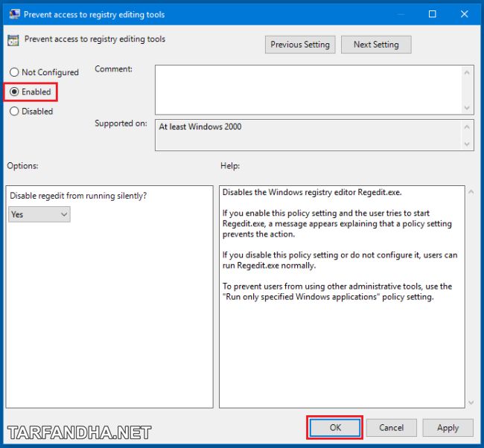Cancel the policy dialog
This screenshot has width=484, height=448.
tap(392, 428)
